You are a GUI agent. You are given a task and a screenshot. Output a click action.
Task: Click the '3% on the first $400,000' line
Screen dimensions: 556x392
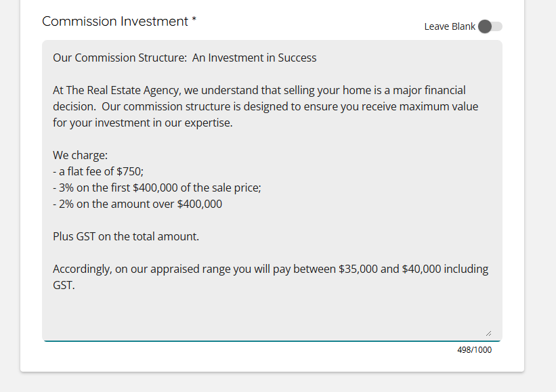coord(156,188)
